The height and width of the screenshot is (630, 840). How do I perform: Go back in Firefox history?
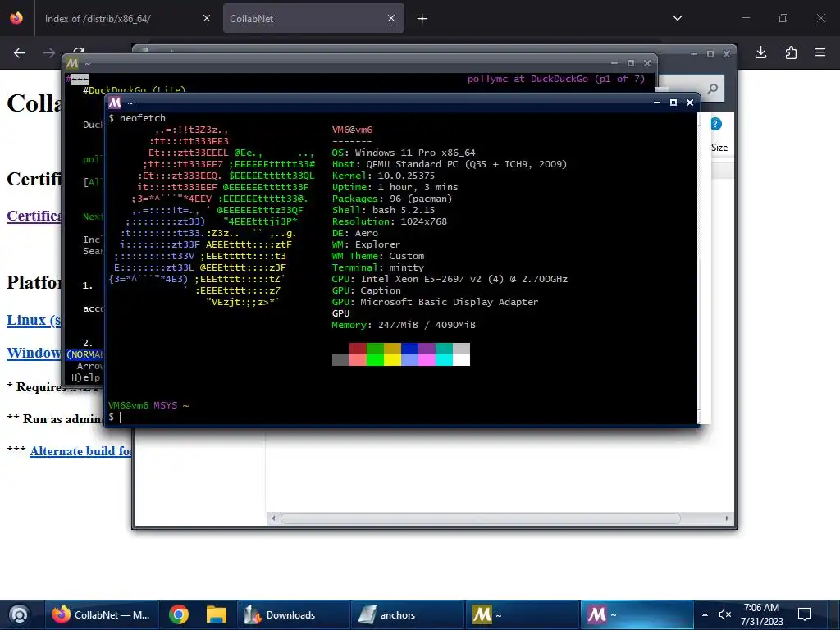coord(20,53)
